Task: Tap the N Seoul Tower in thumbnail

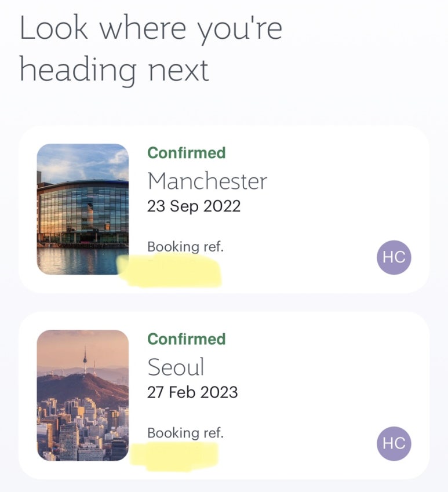Action: pyautogui.click(x=85, y=360)
